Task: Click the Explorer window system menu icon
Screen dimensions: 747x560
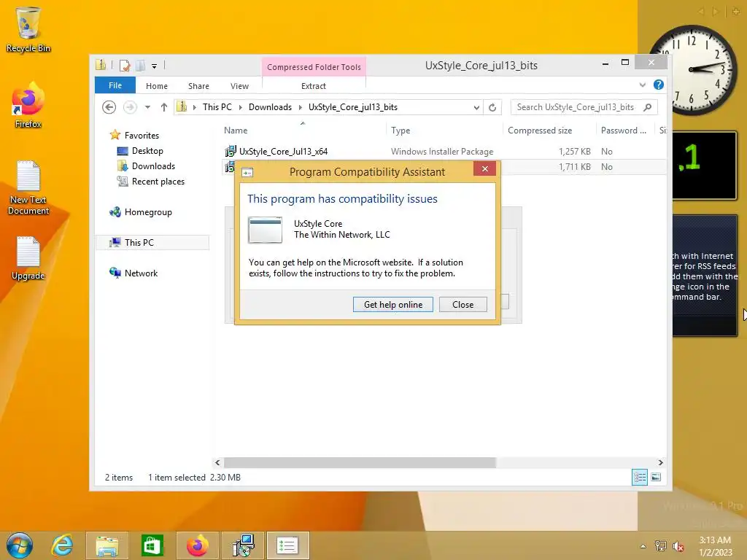Action: coord(101,65)
